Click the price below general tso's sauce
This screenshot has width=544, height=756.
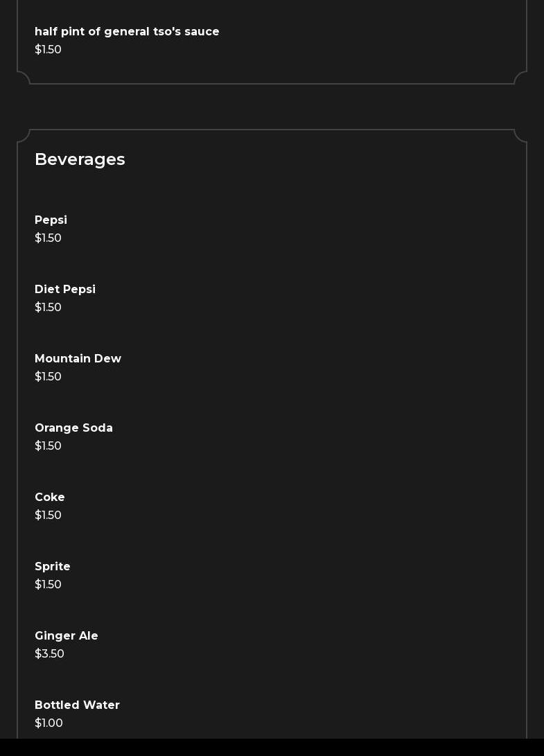click(x=48, y=50)
